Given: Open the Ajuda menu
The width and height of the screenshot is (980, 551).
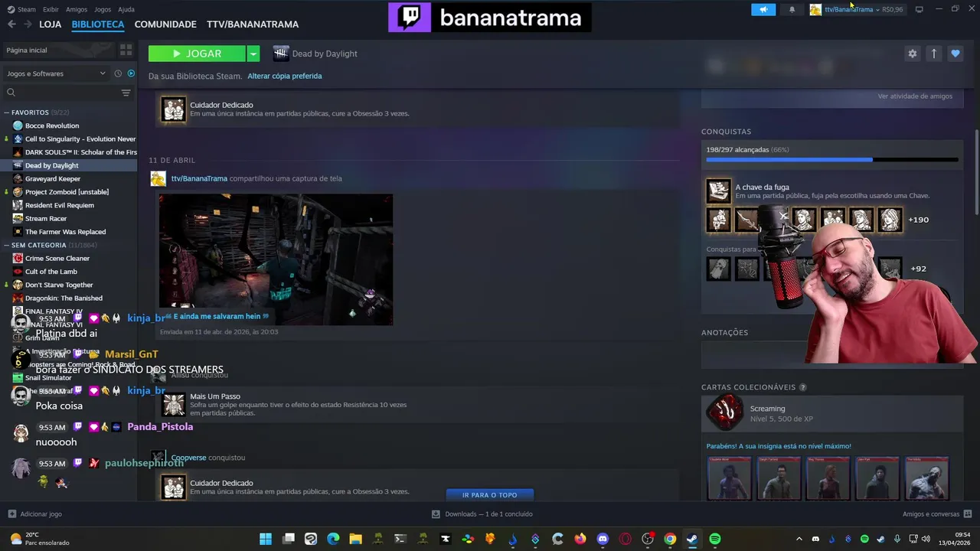Looking at the screenshot, I should [x=126, y=9].
